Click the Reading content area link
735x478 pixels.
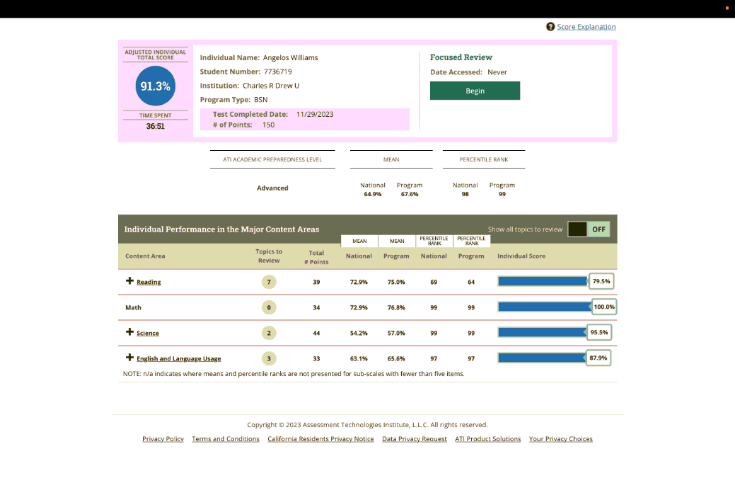point(149,282)
